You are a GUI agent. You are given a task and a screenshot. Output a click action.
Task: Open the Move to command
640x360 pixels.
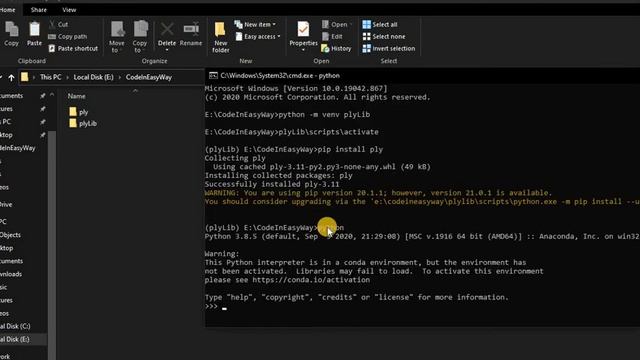click(x=117, y=37)
